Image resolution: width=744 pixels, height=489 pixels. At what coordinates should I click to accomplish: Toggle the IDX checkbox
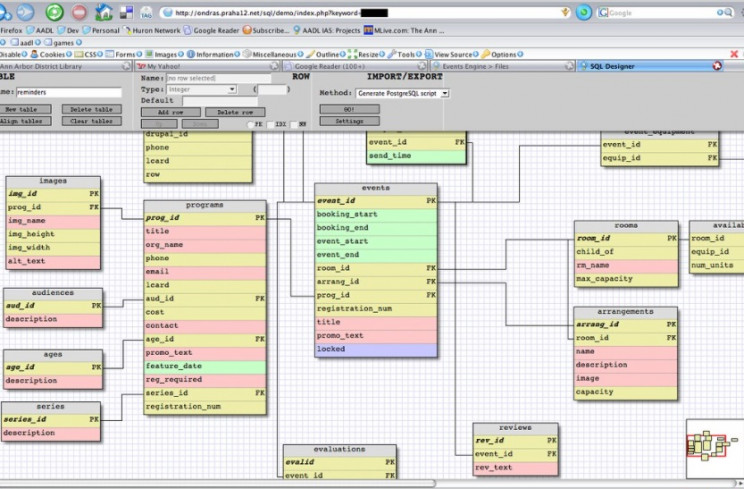click(x=270, y=124)
